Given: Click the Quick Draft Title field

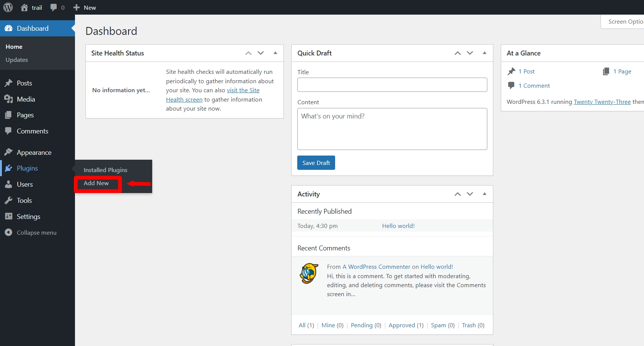Looking at the screenshot, I should click(x=392, y=85).
